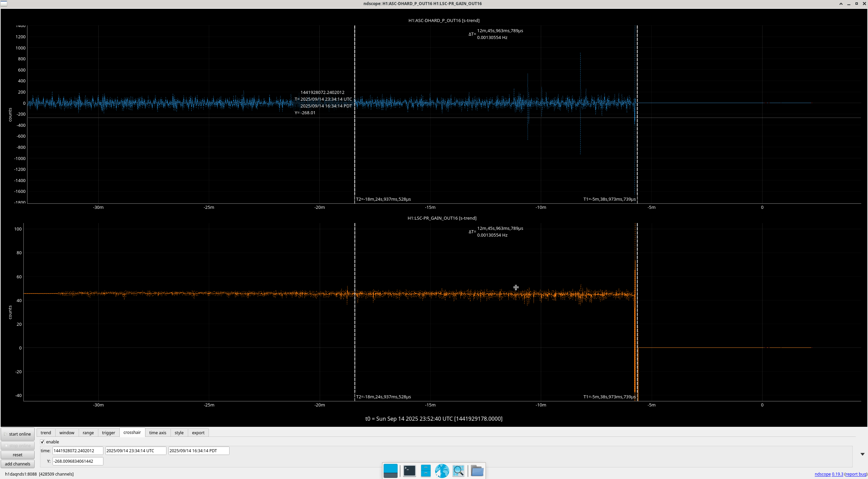Select the export tab
868x479 pixels.
198,433
